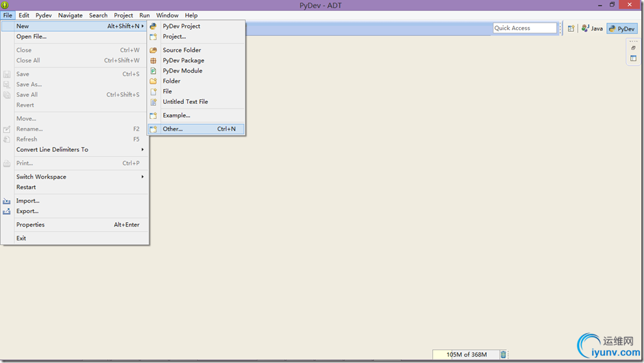
Task: Click the Import icon in File menu
Action: pos(6,201)
